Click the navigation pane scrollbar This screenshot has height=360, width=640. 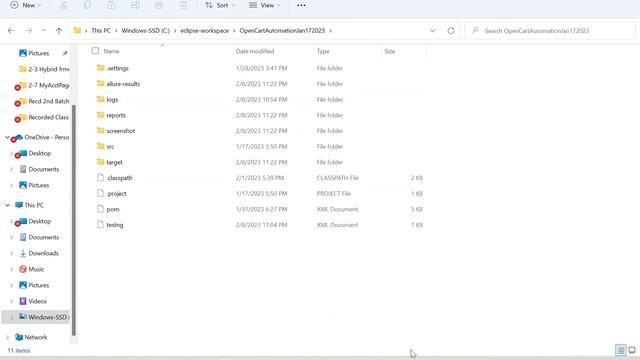pyautogui.click(x=74, y=220)
